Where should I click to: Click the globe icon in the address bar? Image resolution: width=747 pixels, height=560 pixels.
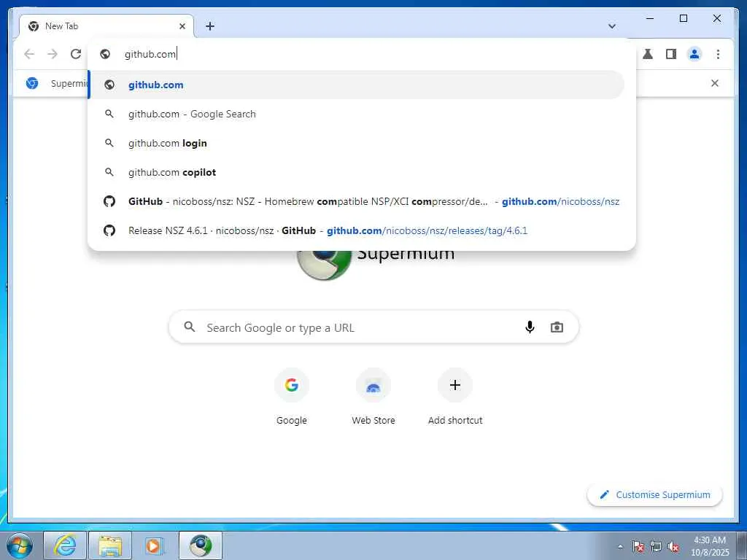click(x=105, y=54)
